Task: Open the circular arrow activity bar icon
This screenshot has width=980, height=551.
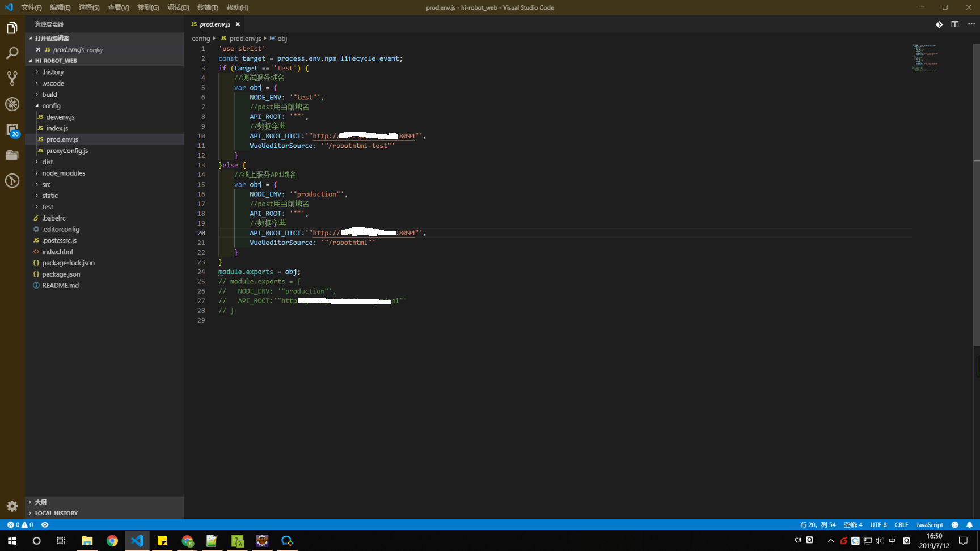Action: (x=12, y=181)
